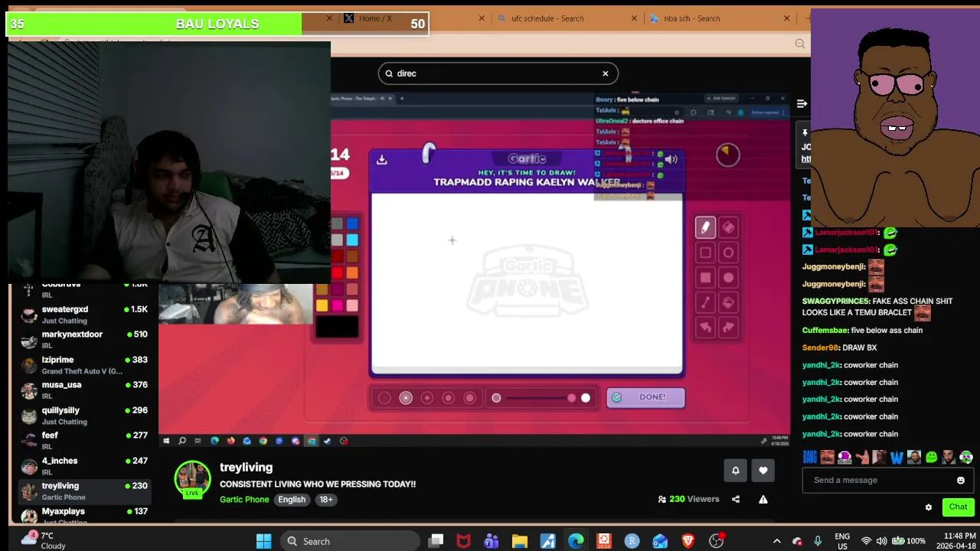Viewport: 980px width, 551px height.
Task: Follow treyliving with the heart icon
Action: 763,471
